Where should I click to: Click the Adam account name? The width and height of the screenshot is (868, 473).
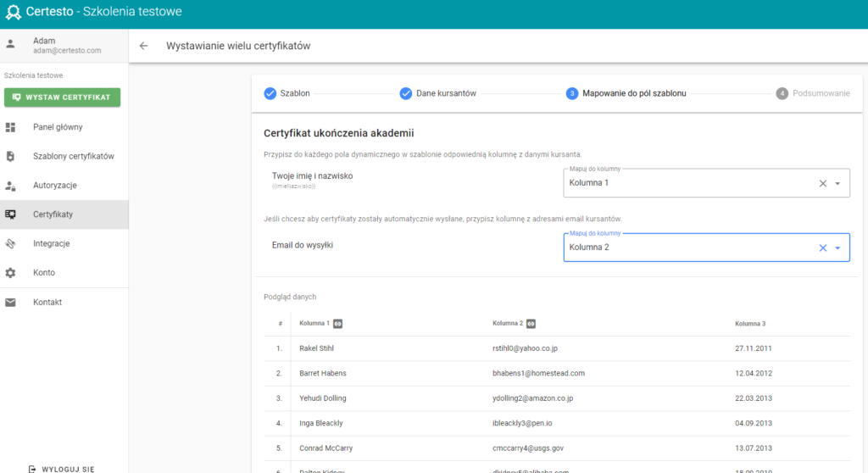(x=44, y=41)
